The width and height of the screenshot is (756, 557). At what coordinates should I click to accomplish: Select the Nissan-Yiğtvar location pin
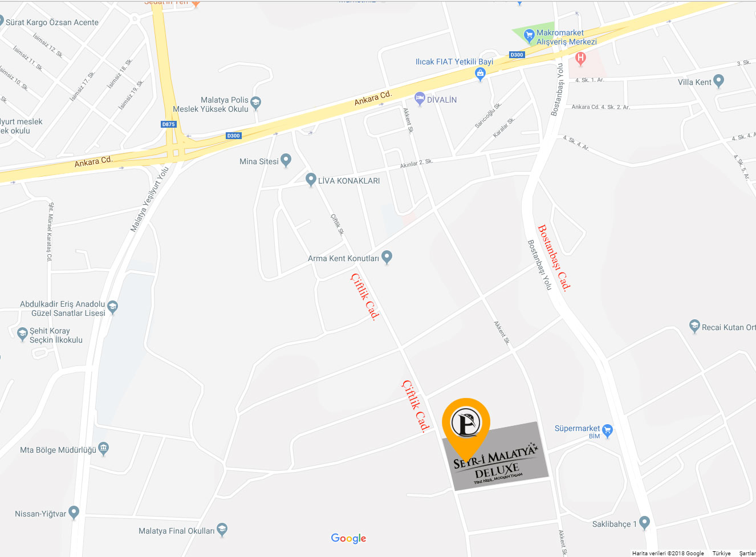tap(74, 513)
